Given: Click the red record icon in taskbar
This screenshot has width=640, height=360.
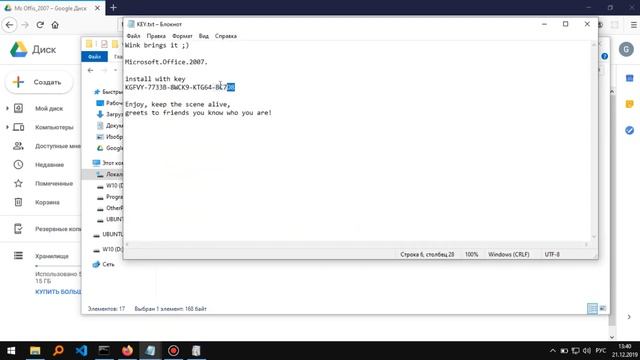Looking at the screenshot, I should click(x=173, y=351).
